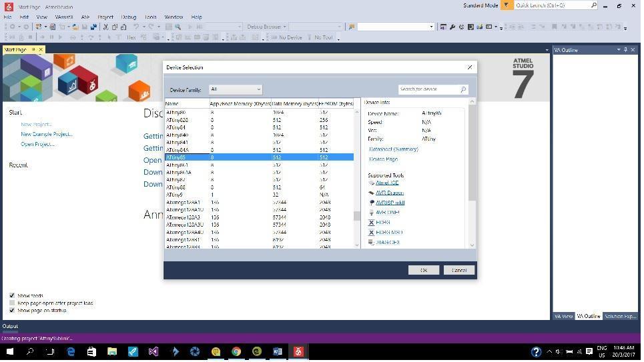Select the ATtiny84A device row
The height and width of the screenshot is (362, 644).
[259, 150]
